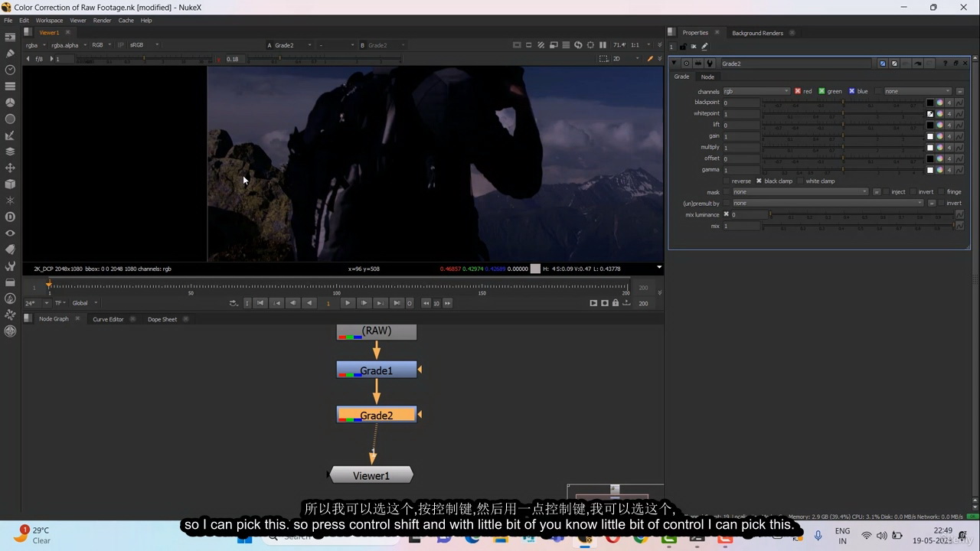Screen dimensions: 980x551
Task: Open the channels rgb dropdown in Grade2
Action: pos(756,91)
